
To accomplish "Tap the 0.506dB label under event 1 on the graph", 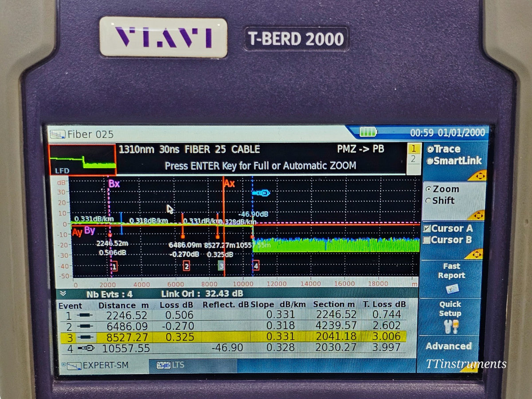I will point(112,252).
